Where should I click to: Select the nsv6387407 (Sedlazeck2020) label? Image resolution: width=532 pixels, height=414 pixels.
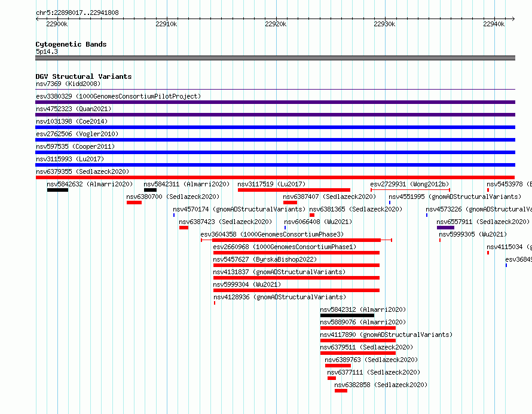click(329, 197)
